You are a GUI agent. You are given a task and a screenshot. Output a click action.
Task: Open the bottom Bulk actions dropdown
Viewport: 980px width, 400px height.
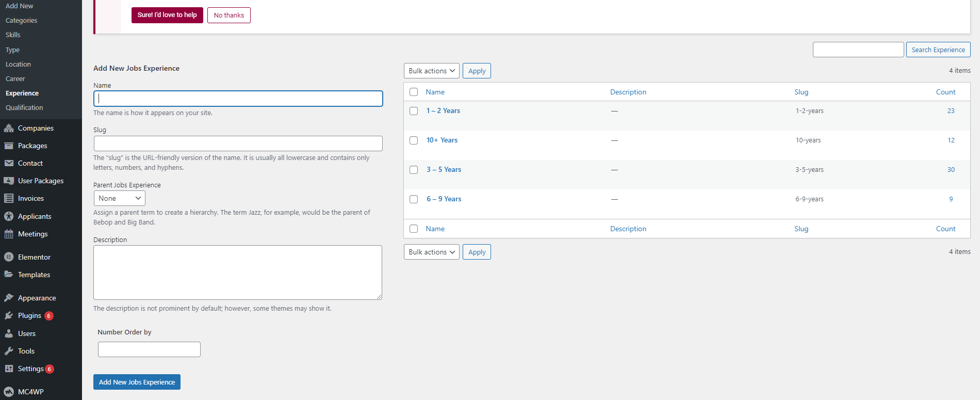(x=431, y=252)
